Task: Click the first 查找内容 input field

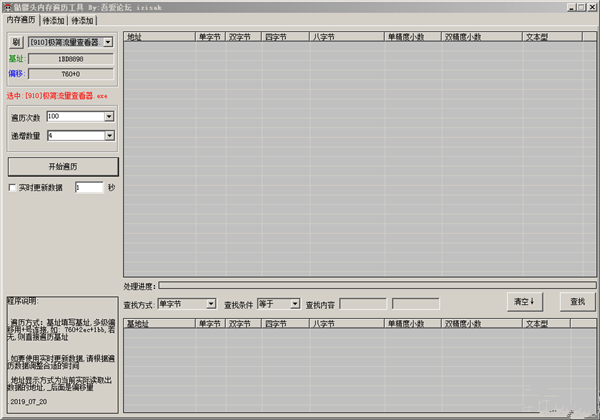Action: click(363, 304)
